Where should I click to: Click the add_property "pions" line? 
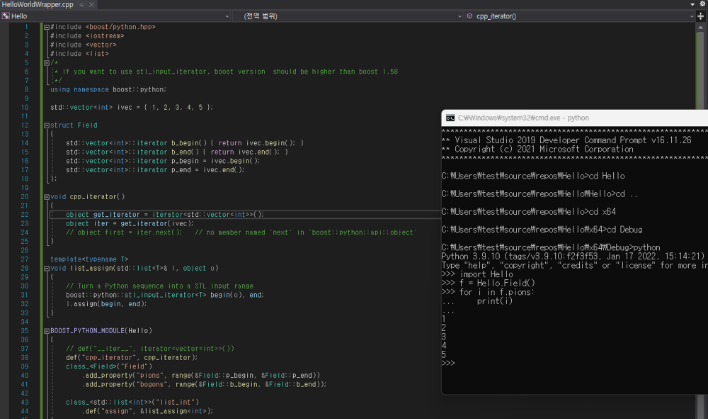click(201, 376)
